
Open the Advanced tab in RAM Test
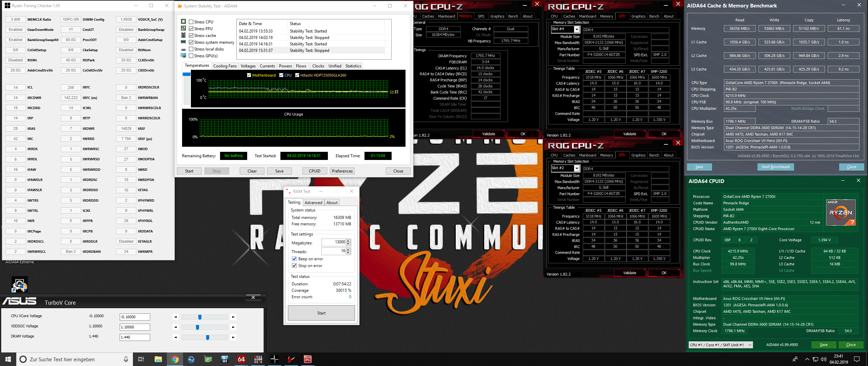point(313,203)
